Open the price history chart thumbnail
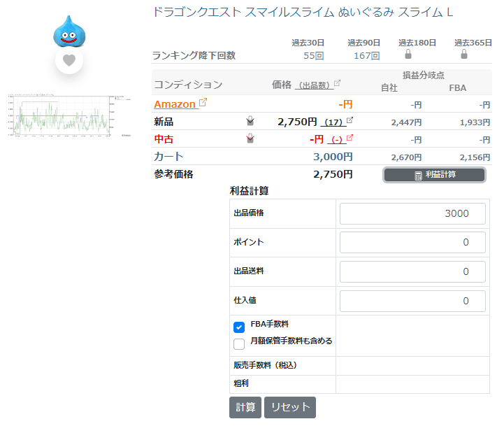This screenshot has height=433, width=504. tap(69, 115)
